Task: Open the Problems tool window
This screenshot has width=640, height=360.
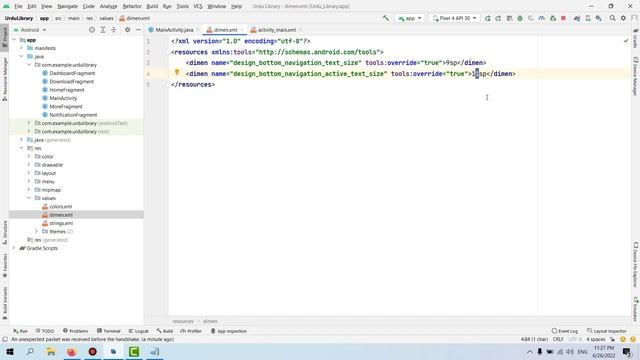Action: [76, 331]
